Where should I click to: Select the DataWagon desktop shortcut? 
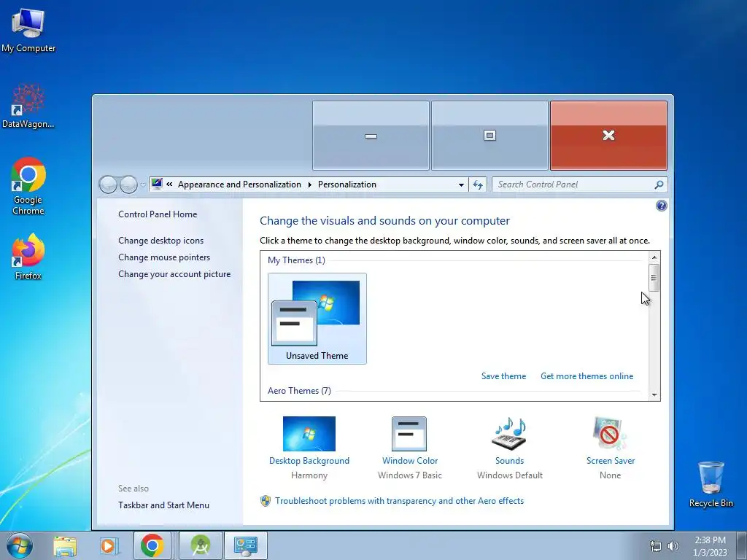(28, 106)
